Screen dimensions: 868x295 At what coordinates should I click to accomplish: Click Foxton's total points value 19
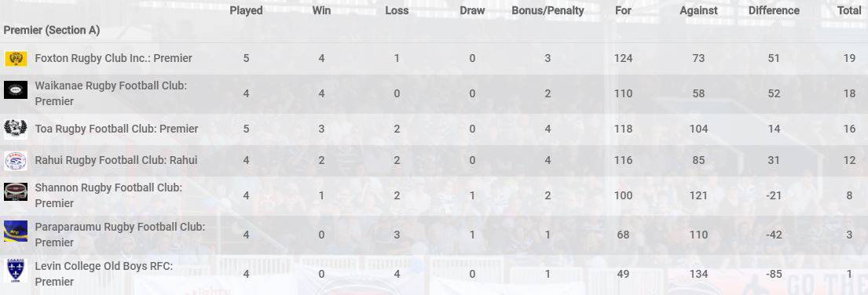tap(849, 58)
